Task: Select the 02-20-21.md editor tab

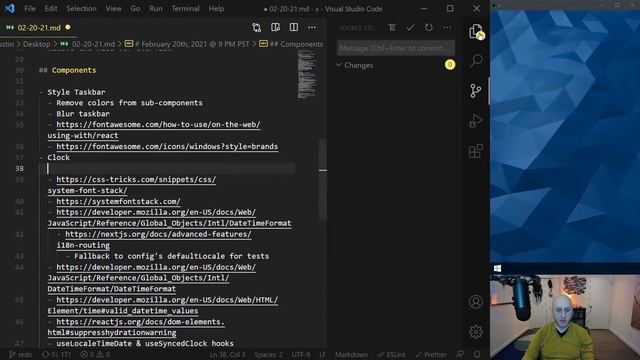Action: 38,28
